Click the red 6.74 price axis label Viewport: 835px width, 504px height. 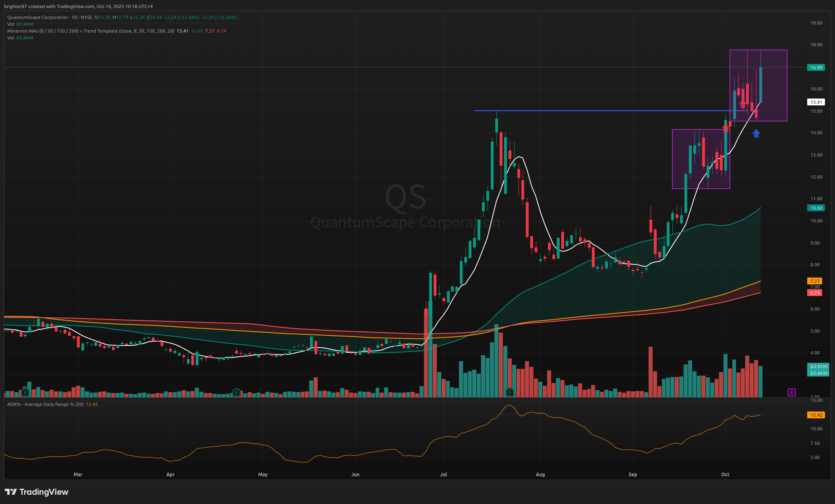click(815, 293)
